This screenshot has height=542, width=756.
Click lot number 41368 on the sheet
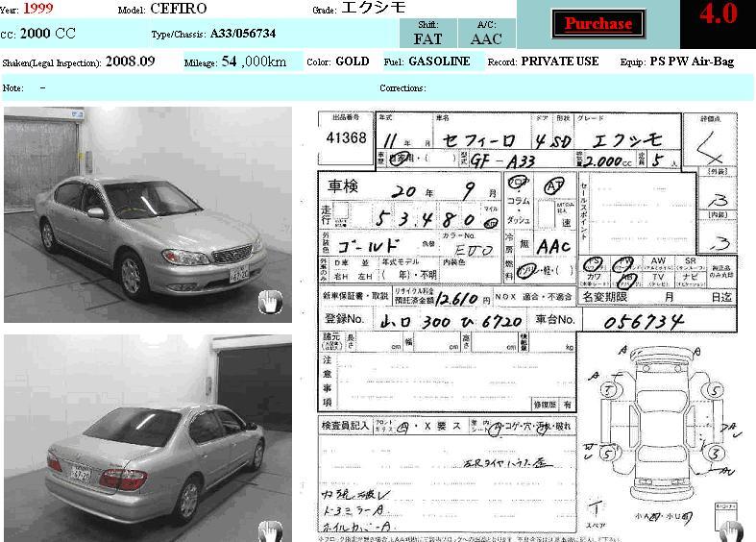(346, 138)
